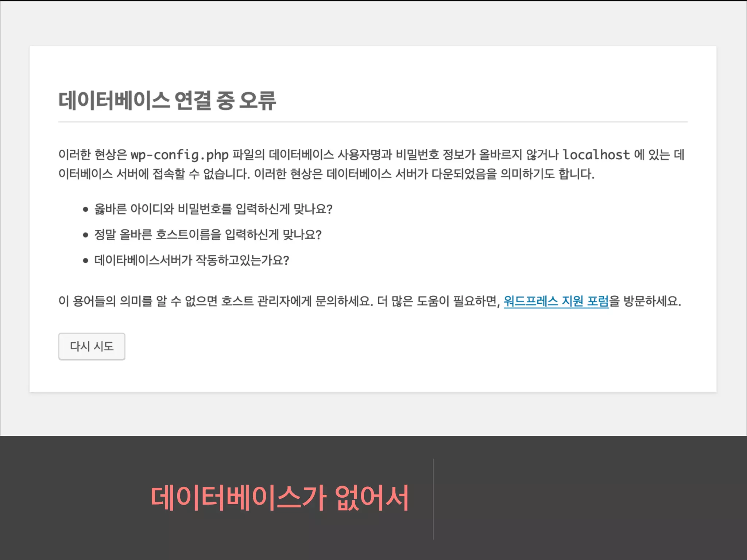The width and height of the screenshot is (747, 560).
Task: Click the vertical divider line in the dark footer
Action: (433, 499)
